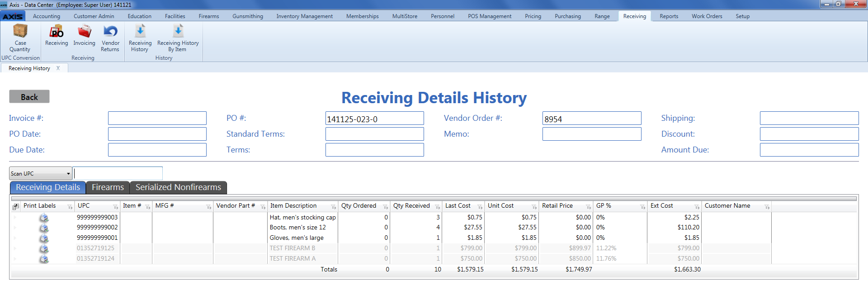Filter the Last Cost column
This screenshot has width=868, height=281.
(x=480, y=207)
